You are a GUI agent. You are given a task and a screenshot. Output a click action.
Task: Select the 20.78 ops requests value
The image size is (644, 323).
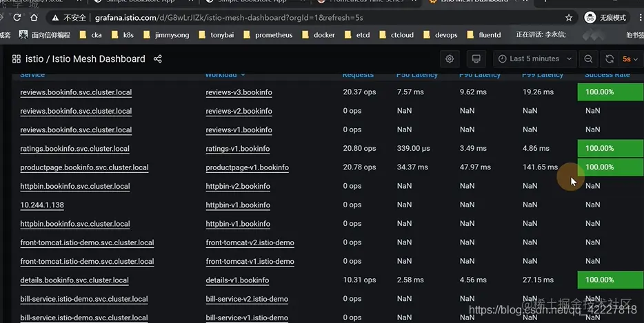(359, 167)
